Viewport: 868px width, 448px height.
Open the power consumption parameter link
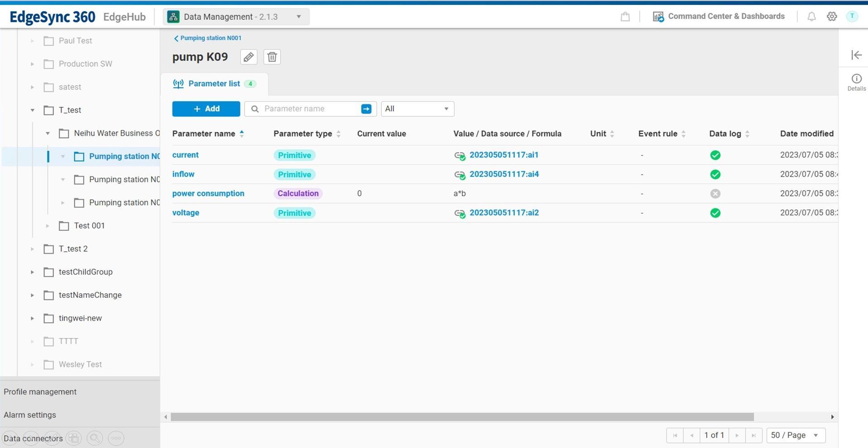(208, 194)
